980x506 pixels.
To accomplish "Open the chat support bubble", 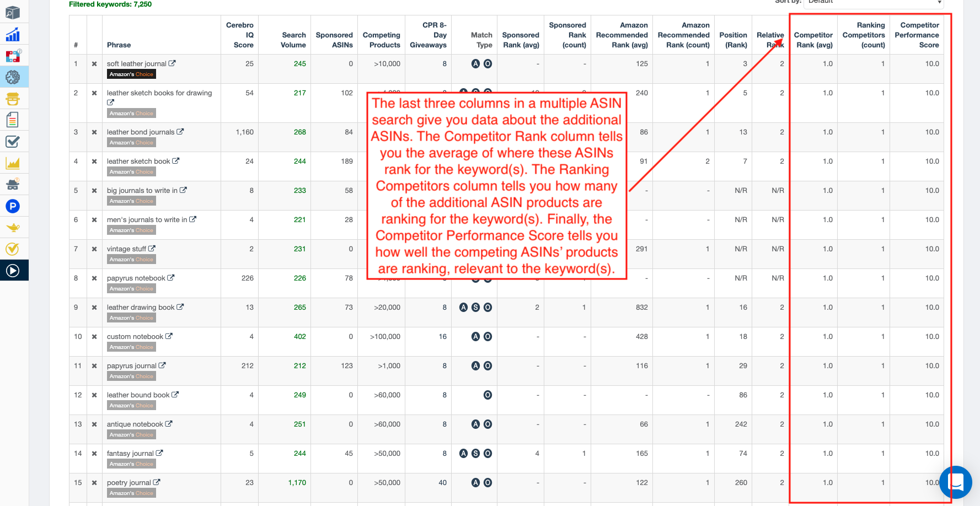I will 955,482.
